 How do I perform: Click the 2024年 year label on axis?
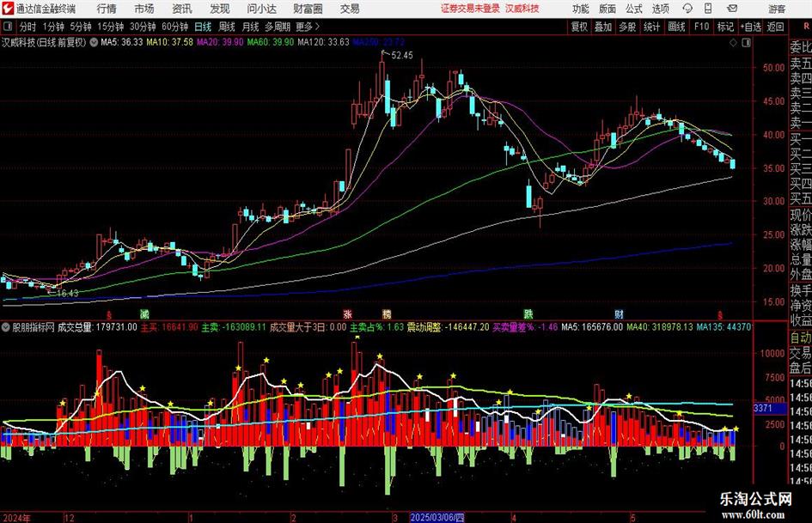[x=16, y=518]
